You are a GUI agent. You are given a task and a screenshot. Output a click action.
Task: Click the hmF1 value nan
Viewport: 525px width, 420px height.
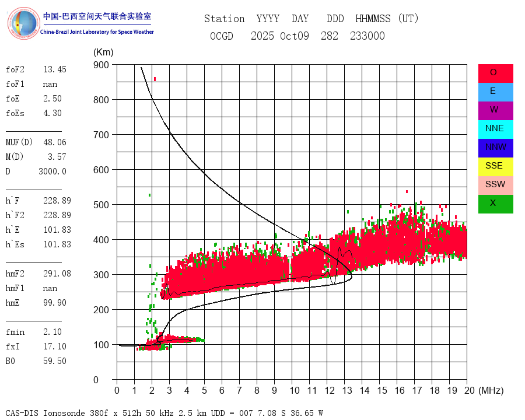[x=50, y=288]
